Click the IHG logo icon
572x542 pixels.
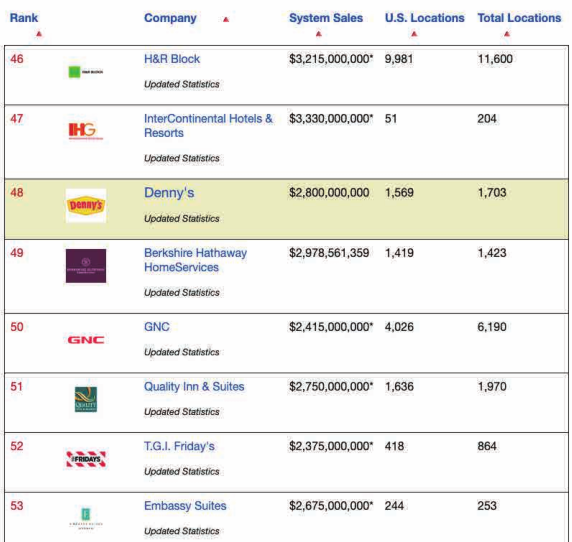[x=86, y=131]
